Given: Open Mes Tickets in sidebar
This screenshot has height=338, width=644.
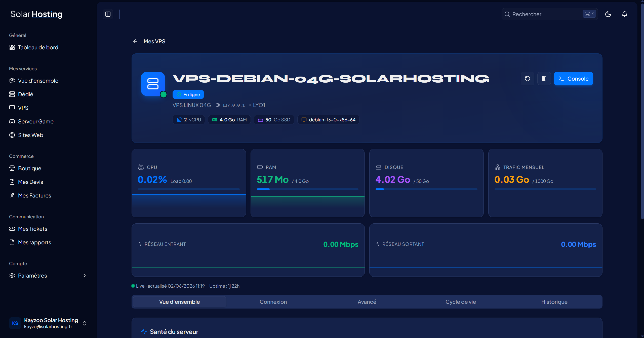Looking at the screenshot, I should tap(48, 229).
